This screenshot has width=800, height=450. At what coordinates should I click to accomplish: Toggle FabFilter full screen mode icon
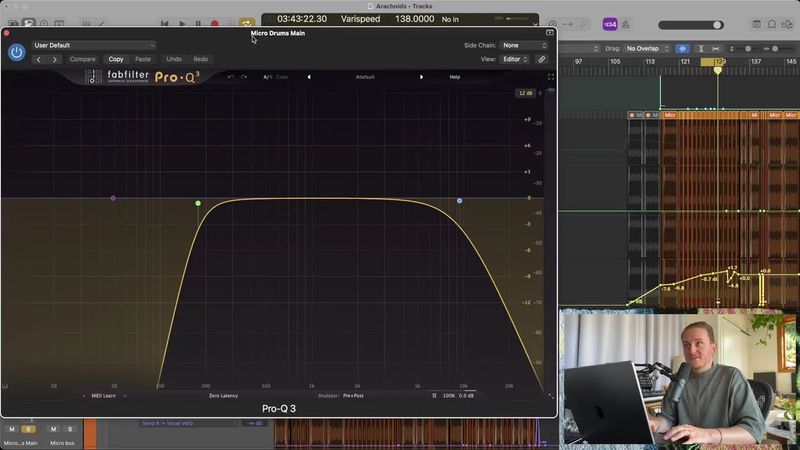click(551, 77)
